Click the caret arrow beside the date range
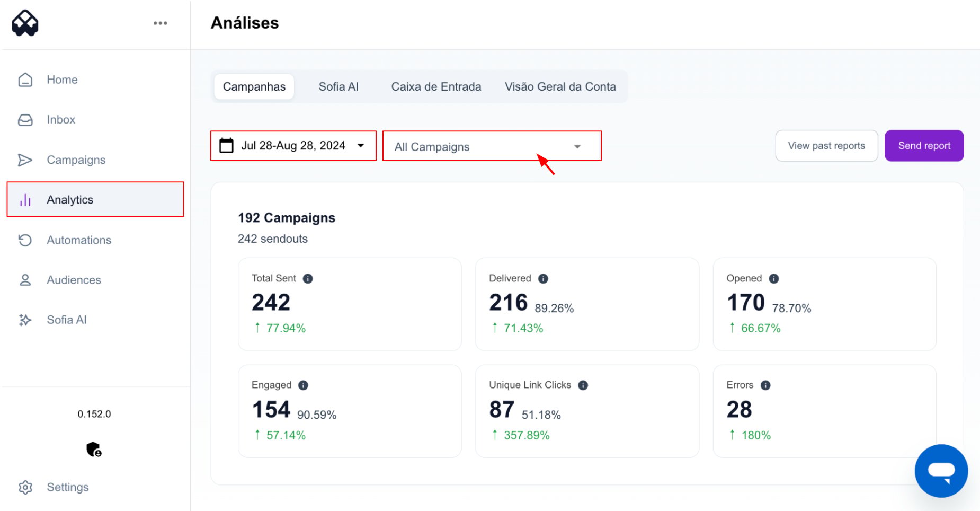Image resolution: width=980 pixels, height=511 pixels. pos(361,145)
